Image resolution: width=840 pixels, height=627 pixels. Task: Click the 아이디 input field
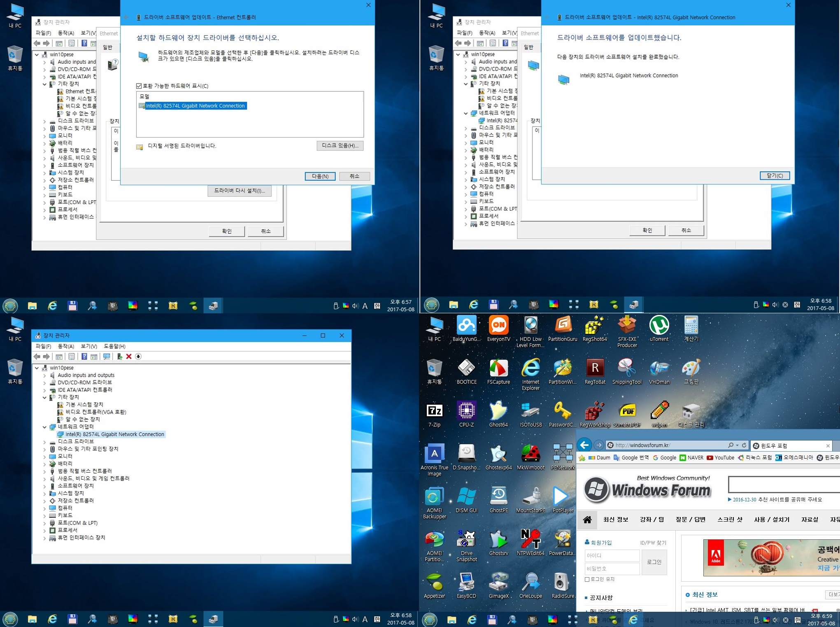point(612,556)
